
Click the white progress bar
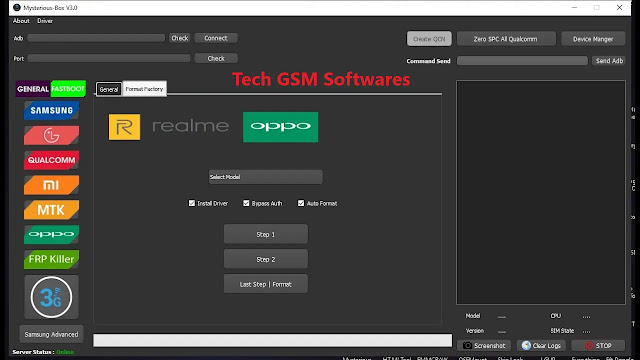(x=273, y=340)
